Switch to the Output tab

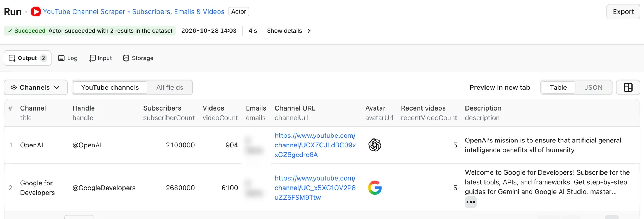[28, 58]
